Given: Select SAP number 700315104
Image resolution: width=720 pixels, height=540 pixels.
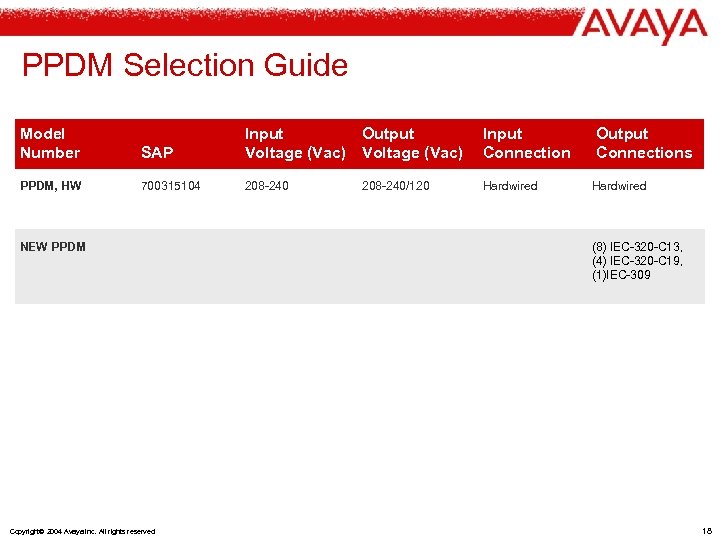Looking at the screenshot, I should coord(170,186).
